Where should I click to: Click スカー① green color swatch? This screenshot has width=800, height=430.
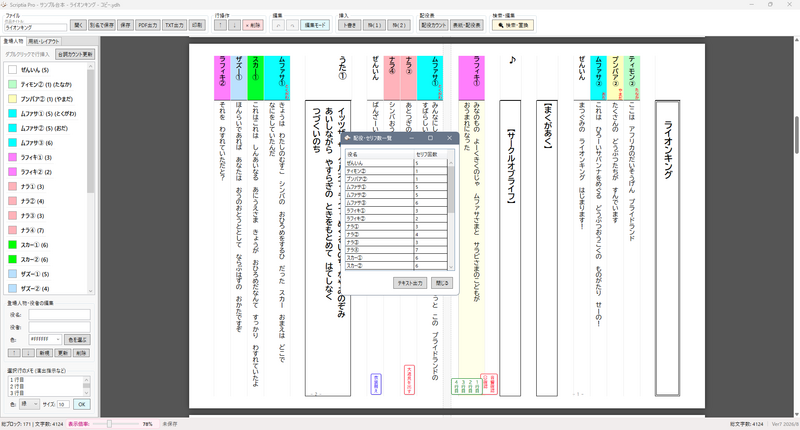[x=13, y=245]
